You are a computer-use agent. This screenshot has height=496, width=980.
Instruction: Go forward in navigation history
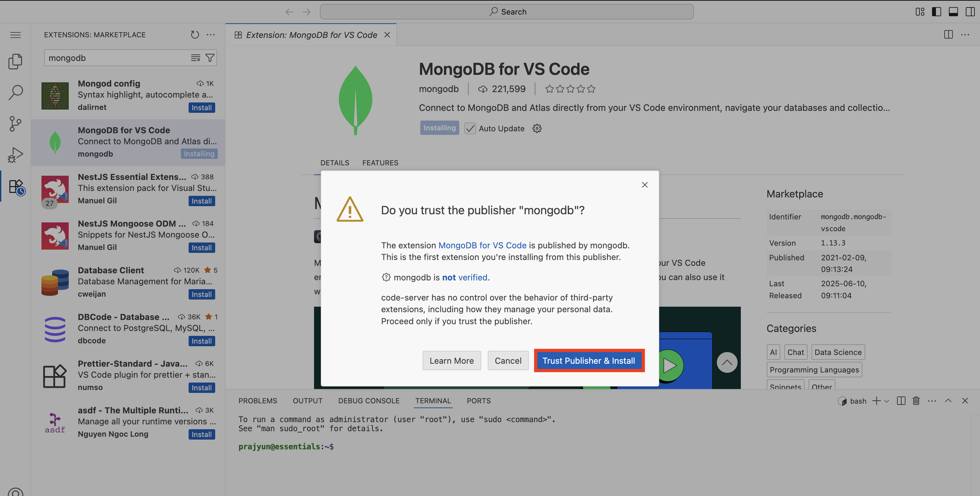click(306, 12)
